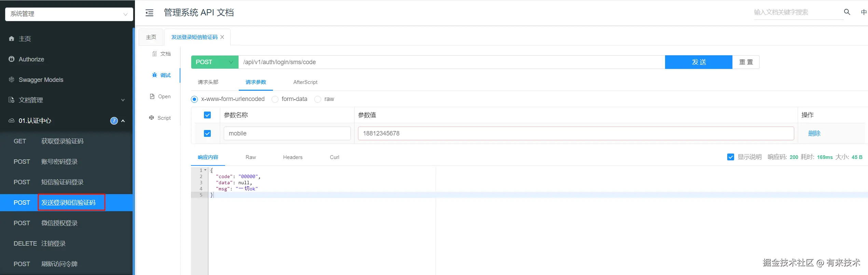Click the document keyword search field
Screen dimensions: 868x275
tap(798, 12)
